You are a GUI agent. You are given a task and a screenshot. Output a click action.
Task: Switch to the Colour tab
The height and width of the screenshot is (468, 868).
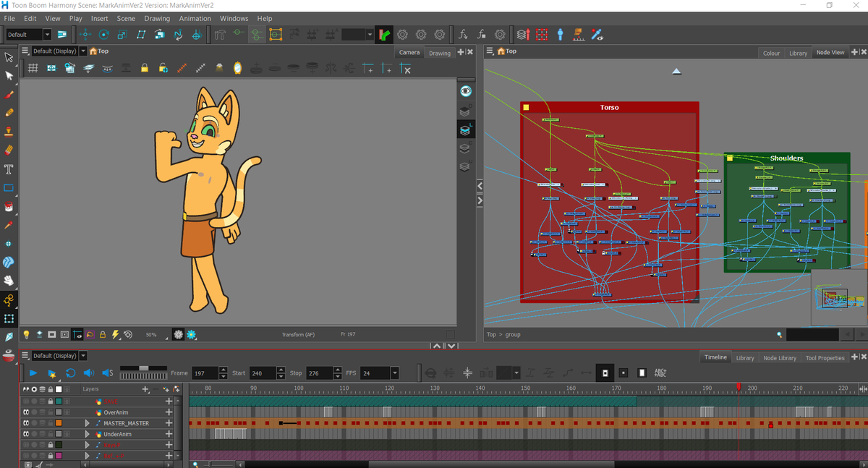click(x=772, y=53)
